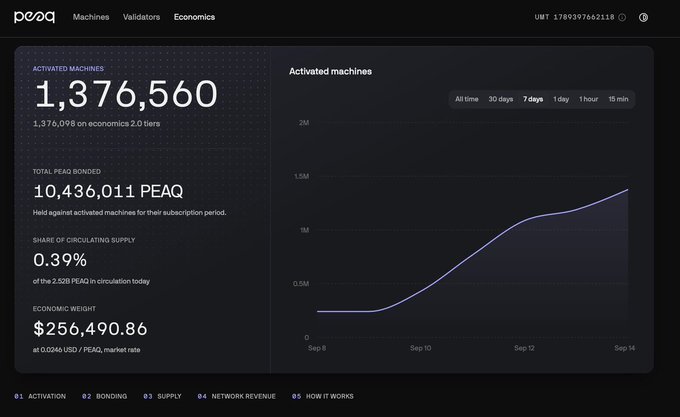Jump to 01 Activation section

pyautogui.click(x=40, y=396)
